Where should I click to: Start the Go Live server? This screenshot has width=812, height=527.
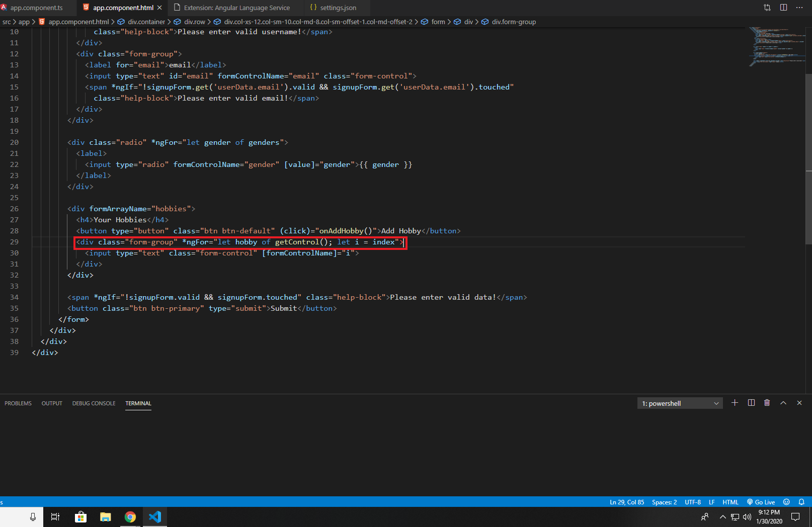[x=761, y=502]
